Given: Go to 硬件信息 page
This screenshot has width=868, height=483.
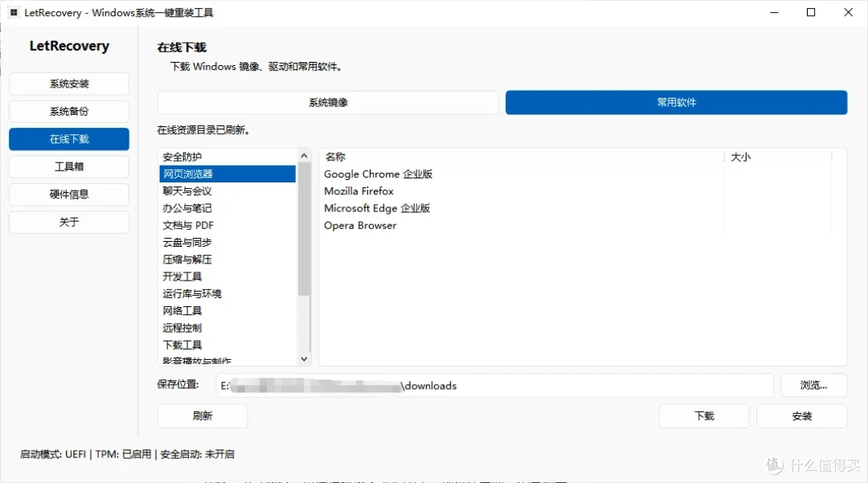Looking at the screenshot, I should [69, 194].
